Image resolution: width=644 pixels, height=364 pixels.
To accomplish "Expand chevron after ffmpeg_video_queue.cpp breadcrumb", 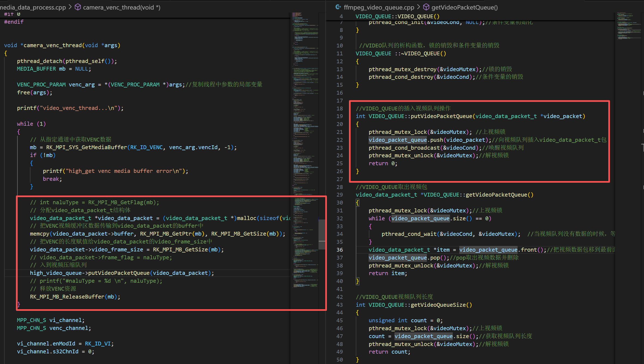I will pyautogui.click(x=419, y=7).
